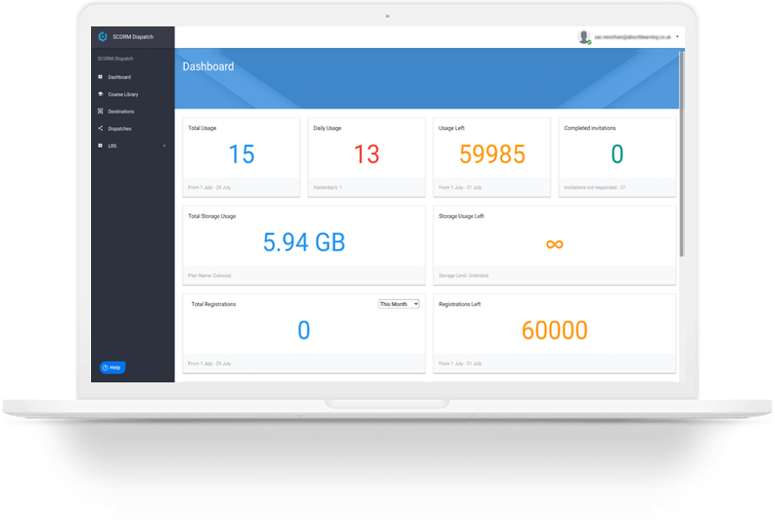
Task: Click the 'Yesterday's: 1' footer text
Action: point(328,188)
